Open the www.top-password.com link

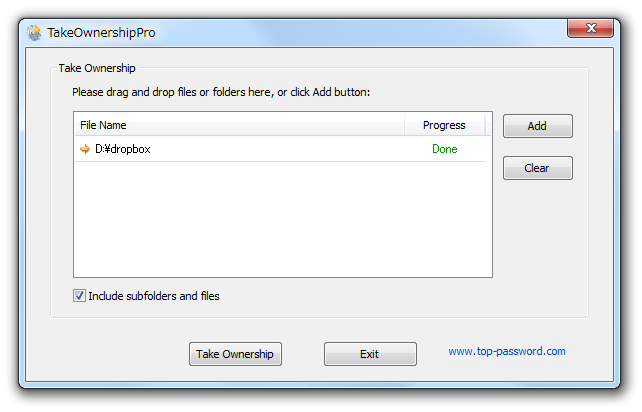[506, 351]
